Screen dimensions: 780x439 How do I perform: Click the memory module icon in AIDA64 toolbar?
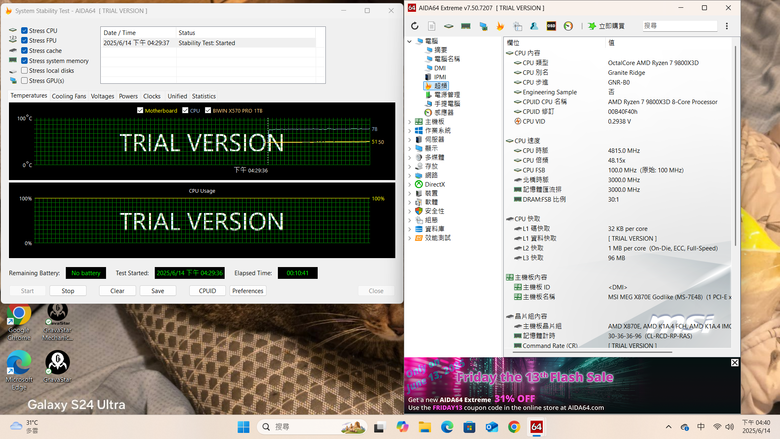click(466, 26)
